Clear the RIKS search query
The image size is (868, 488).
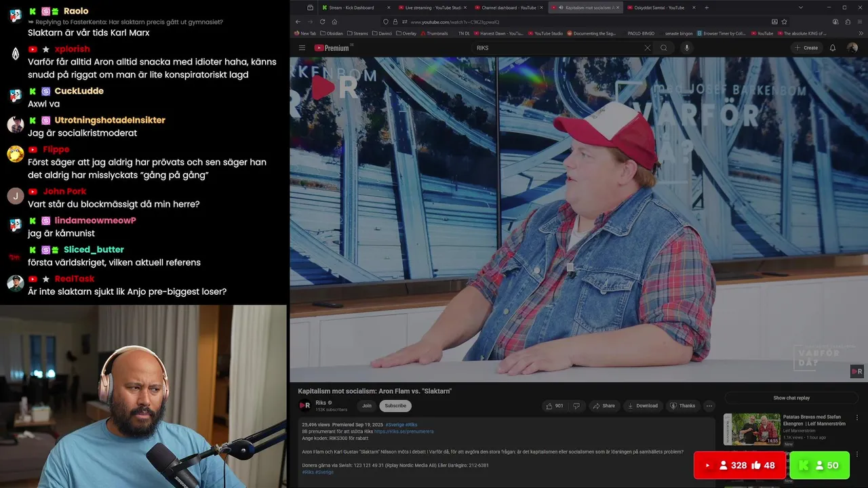647,48
